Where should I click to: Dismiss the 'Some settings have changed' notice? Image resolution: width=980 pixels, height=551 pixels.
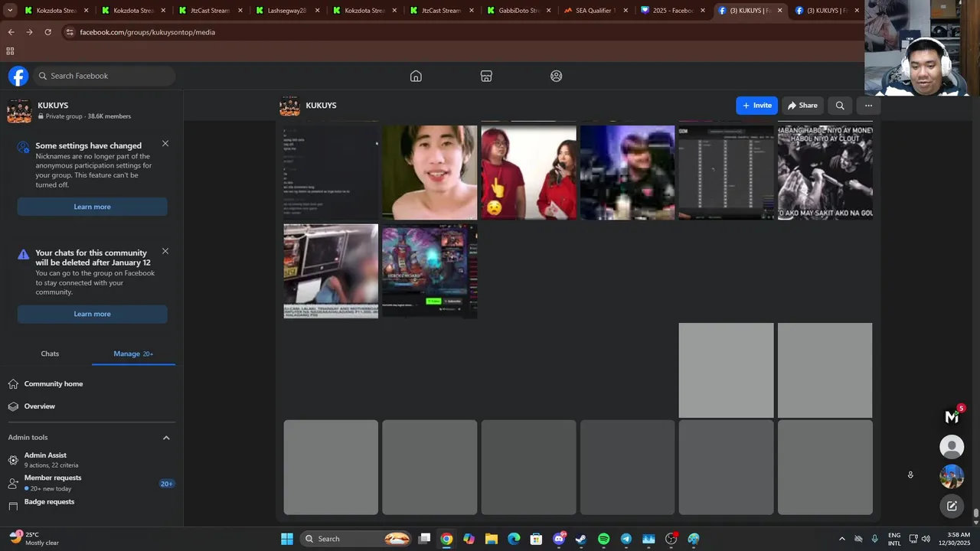coord(165,143)
